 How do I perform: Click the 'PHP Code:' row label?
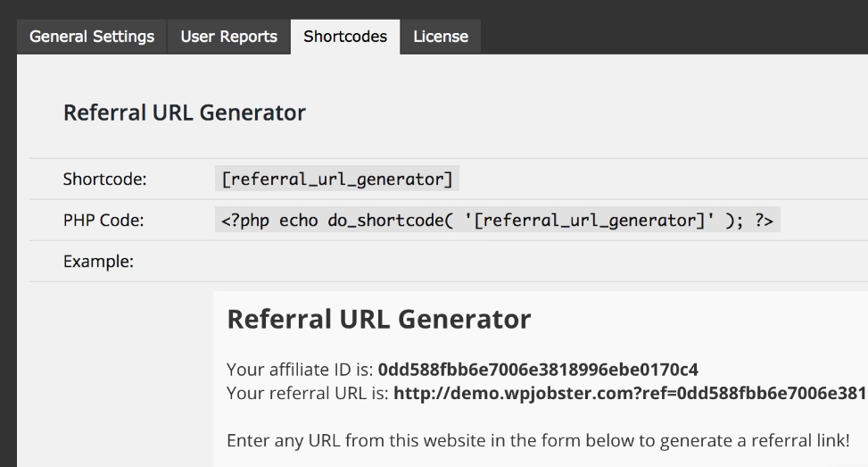(x=103, y=221)
